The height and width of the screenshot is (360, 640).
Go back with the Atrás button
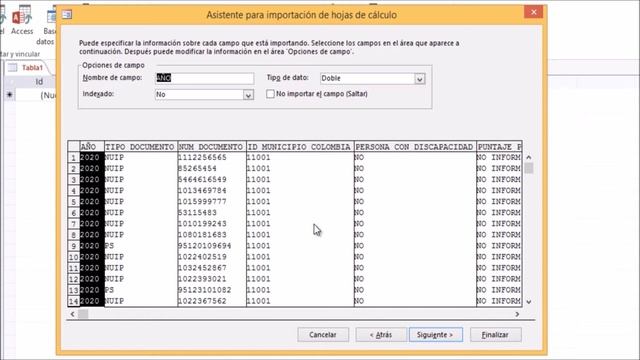tap(381, 335)
